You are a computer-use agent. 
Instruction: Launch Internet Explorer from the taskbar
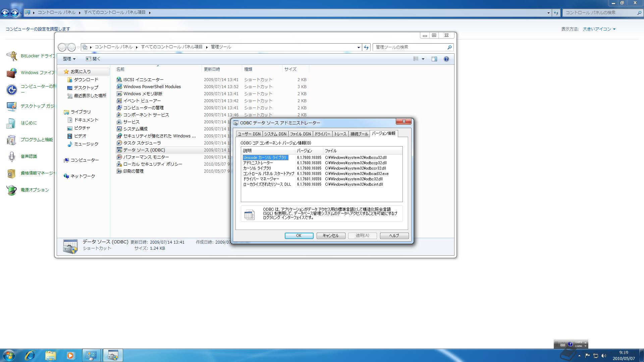tap(30, 355)
